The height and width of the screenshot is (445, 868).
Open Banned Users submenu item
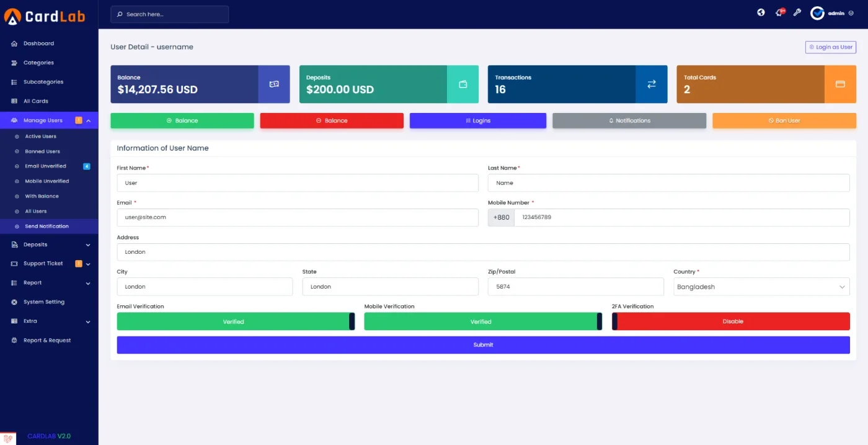click(x=49, y=151)
